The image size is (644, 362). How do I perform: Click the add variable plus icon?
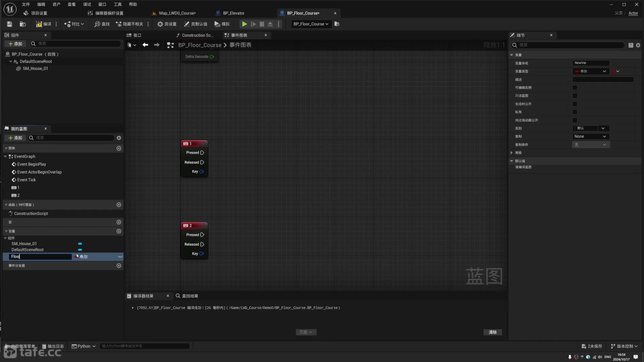[x=118, y=231]
